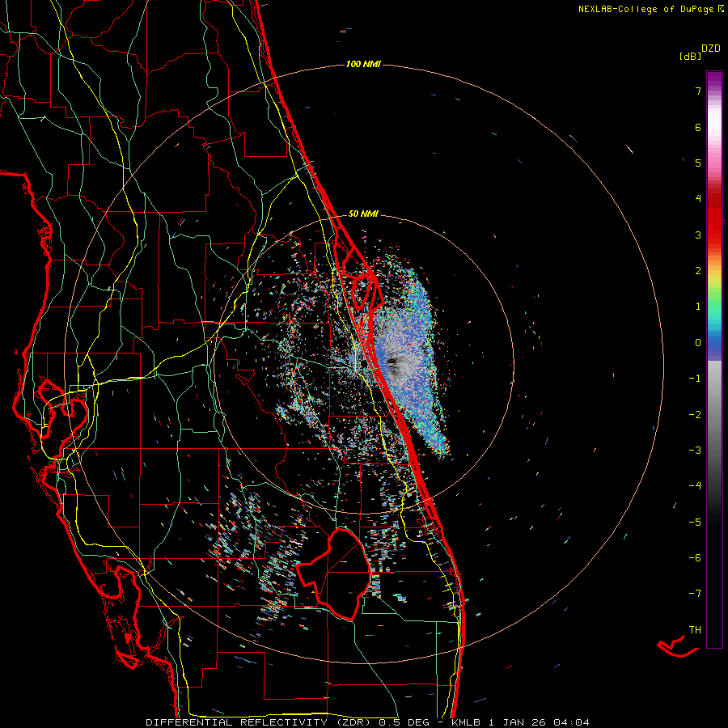Screen dimensions: 728x728
Task: Click the blue zero-dB band of the color bar
Action: pyautogui.click(x=714, y=346)
